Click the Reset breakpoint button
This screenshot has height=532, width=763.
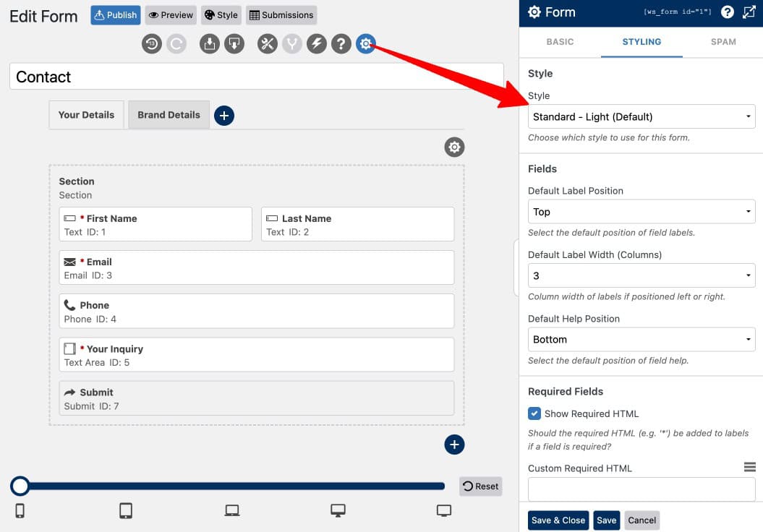[481, 486]
